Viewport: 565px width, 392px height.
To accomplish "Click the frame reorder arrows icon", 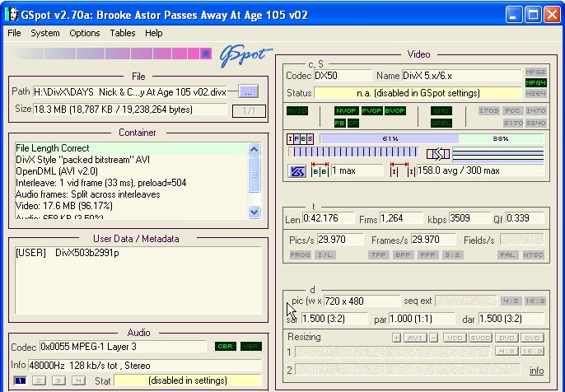I will coord(438,154).
